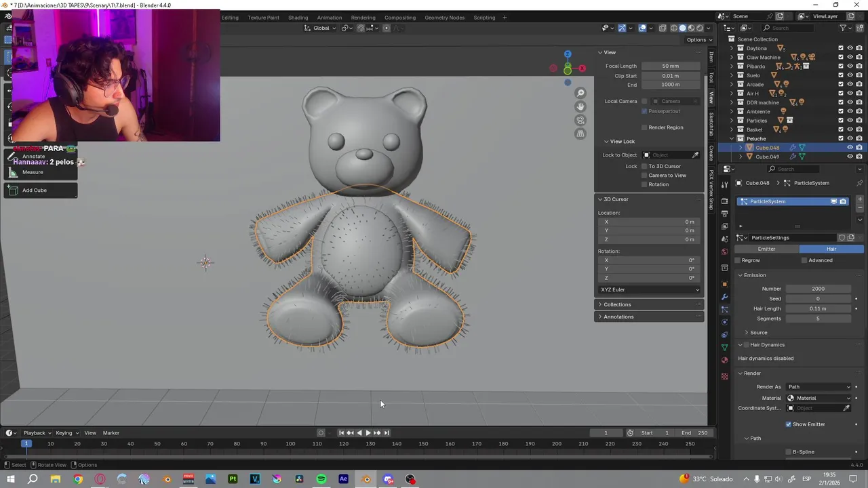Switch to Shading workspace tab
The height and width of the screenshot is (488, 868).
click(298, 18)
